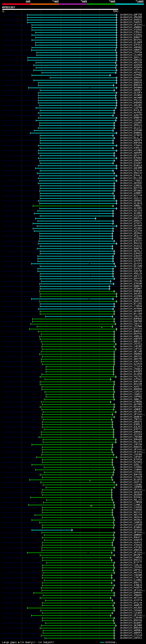Select the UniRef100_A9TKQ2 label
This screenshot has width=146, height=644.
pyautogui.click(x=131, y=72)
